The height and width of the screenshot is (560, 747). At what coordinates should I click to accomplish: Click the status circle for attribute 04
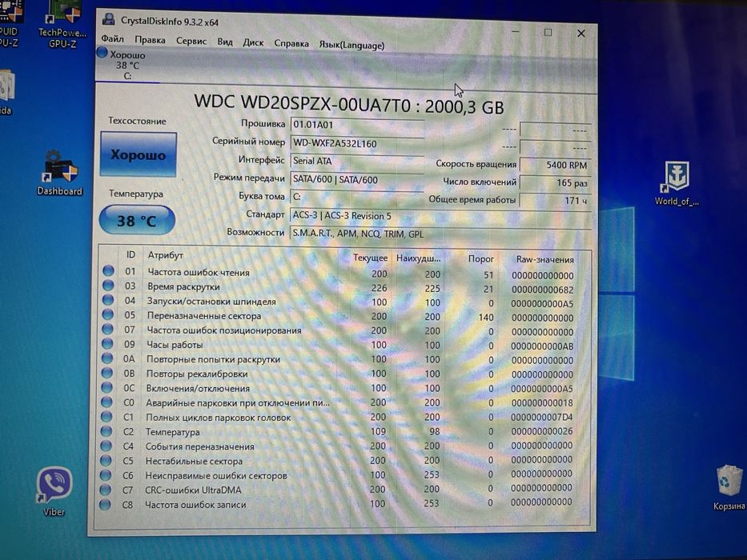(108, 299)
